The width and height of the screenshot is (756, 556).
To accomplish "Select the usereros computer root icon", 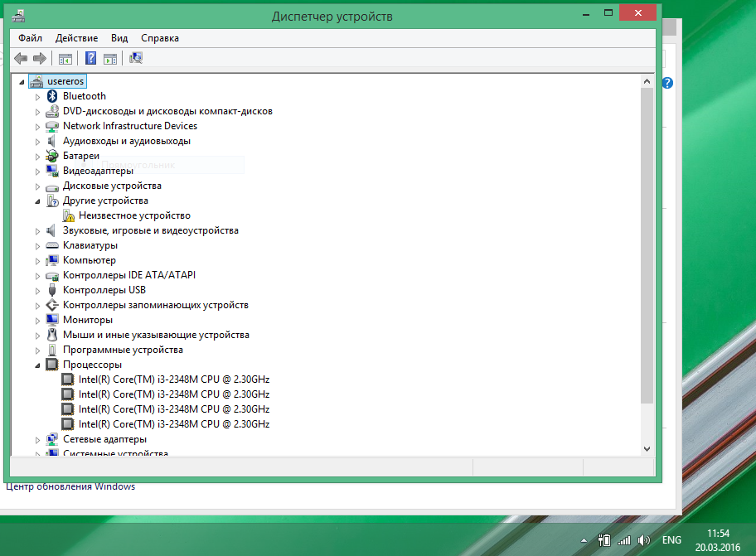I will [36, 81].
